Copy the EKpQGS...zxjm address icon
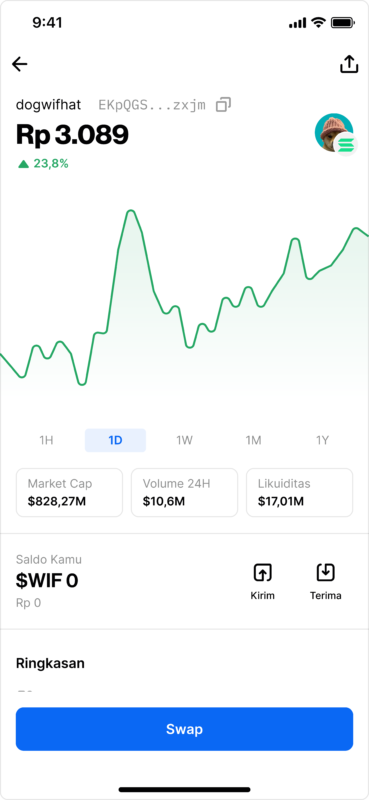 coord(223,105)
